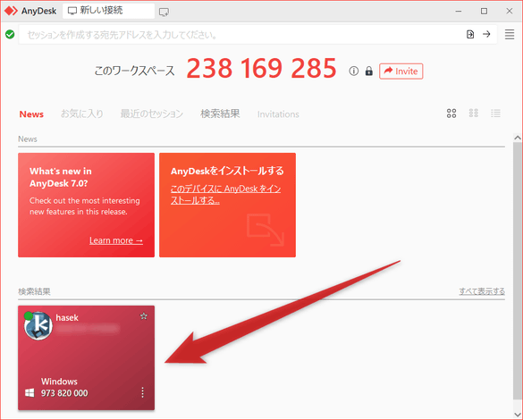Click このデバイスに AnyDesk をインストールする link

click(225, 194)
